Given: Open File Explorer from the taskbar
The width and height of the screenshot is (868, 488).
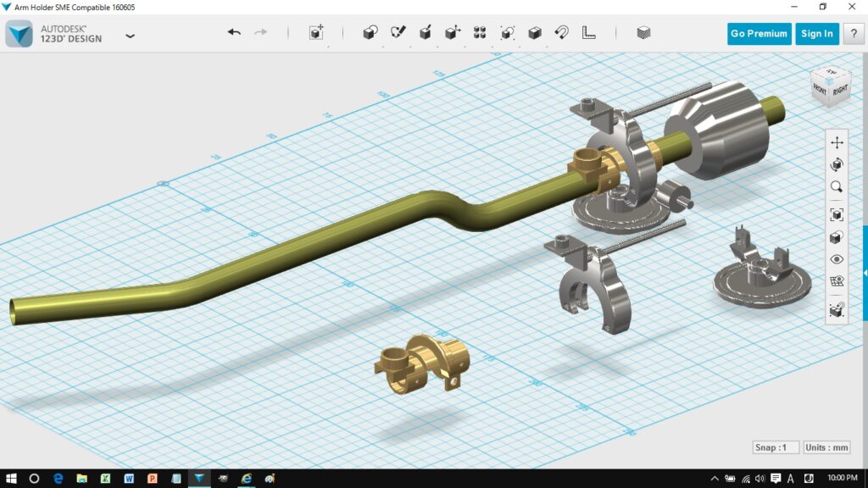Looking at the screenshot, I should pyautogui.click(x=81, y=478).
